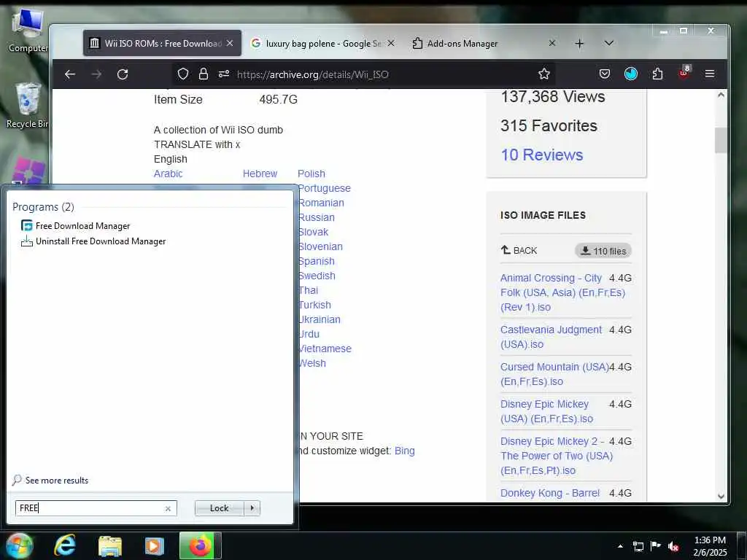Go back using the Firefox back arrow

click(x=70, y=74)
